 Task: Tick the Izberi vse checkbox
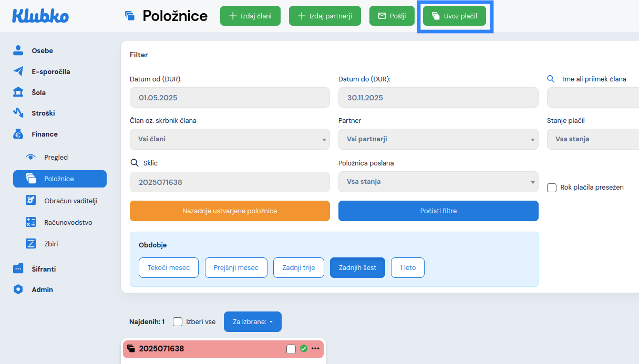pyautogui.click(x=178, y=321)
